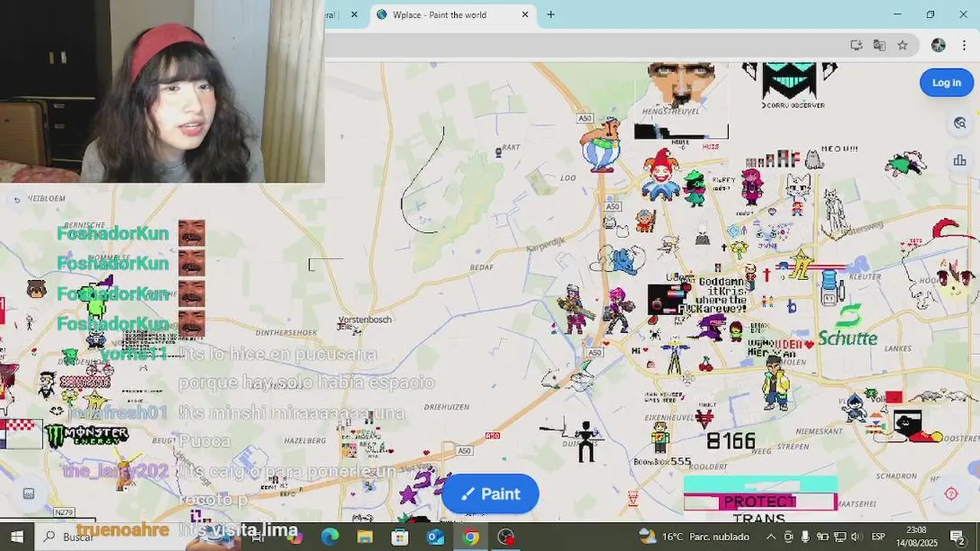This screenshot has height=551, width=980.
Task: Open the notification center icon
Action: coord(957,536)
